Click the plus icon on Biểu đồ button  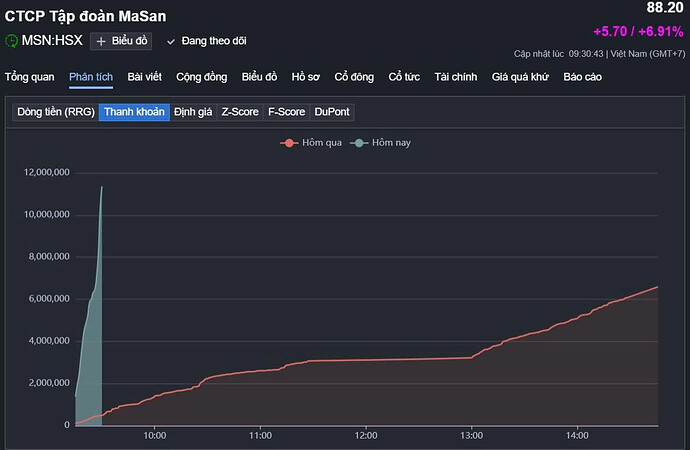(x=101, y=41)
